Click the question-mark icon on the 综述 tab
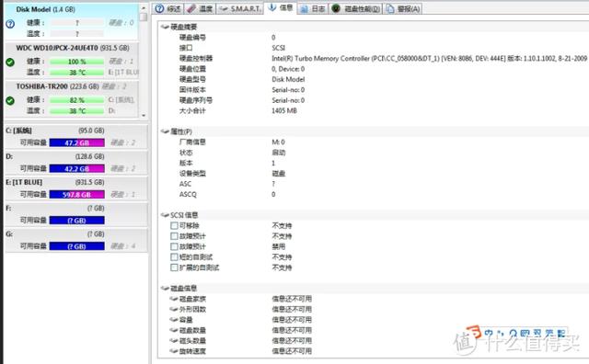The height and width of the screenshot is (364, 589). coord(159,8)
